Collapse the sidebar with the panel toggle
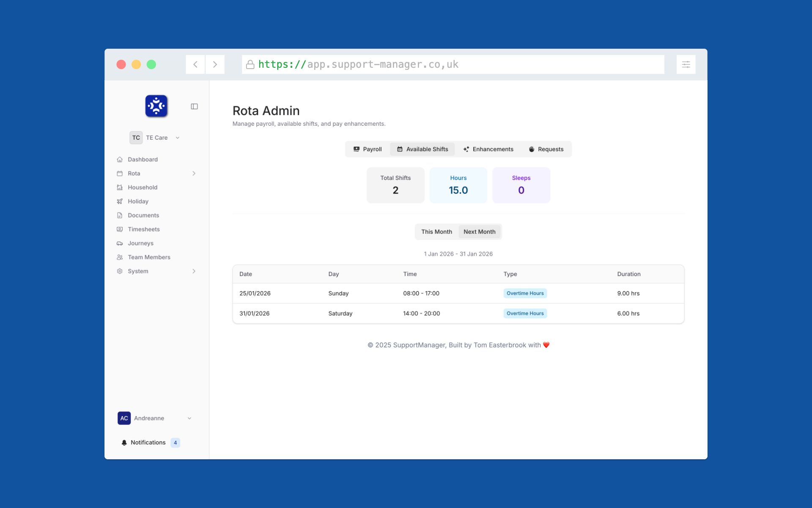 [194, 106]
